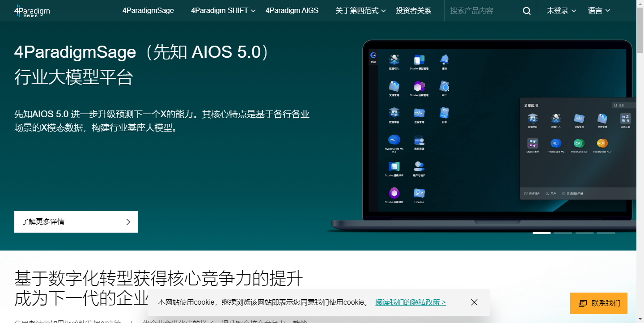Viewport: 644px width, 323px height.
Task: Select the second carousel slide indicator
Action: point(563,233)
